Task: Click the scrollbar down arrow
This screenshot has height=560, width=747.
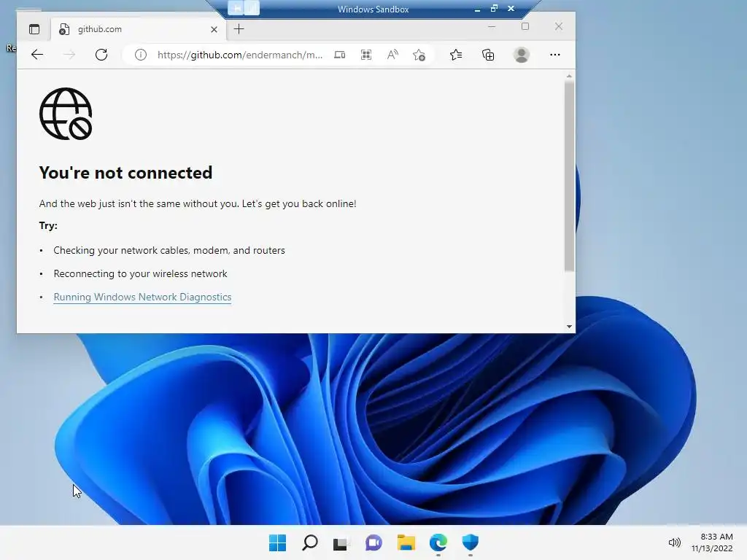Action: (x=569, y=327)
